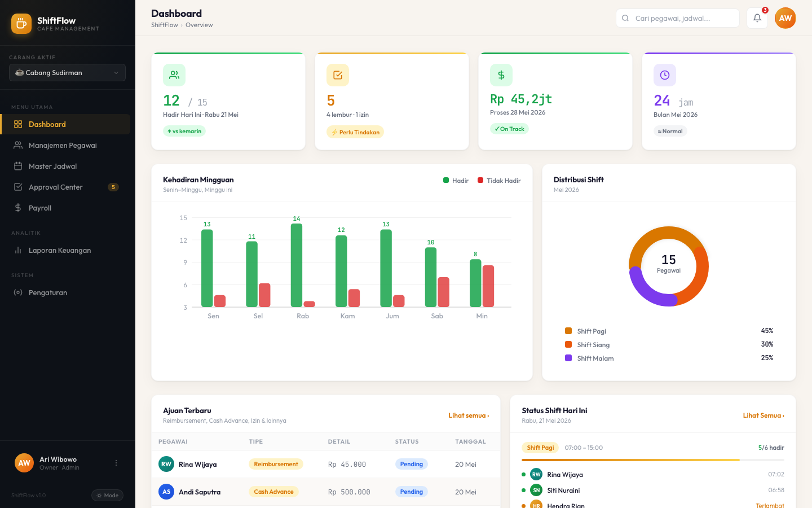The width and height of the screenshot is (812, 508).
Task: Open Payroll menu item
Action: (x=65, y=208)
